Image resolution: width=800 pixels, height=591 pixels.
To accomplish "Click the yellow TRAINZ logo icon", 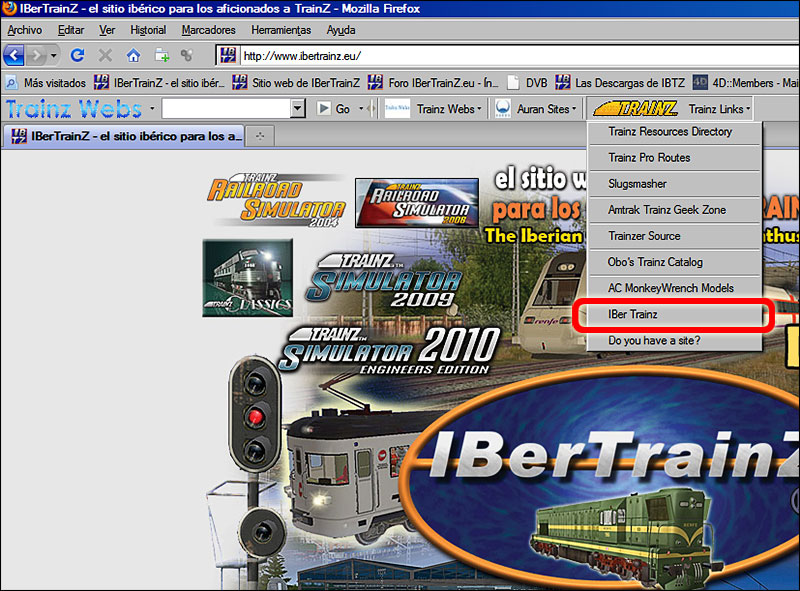I will pos(635,108).
